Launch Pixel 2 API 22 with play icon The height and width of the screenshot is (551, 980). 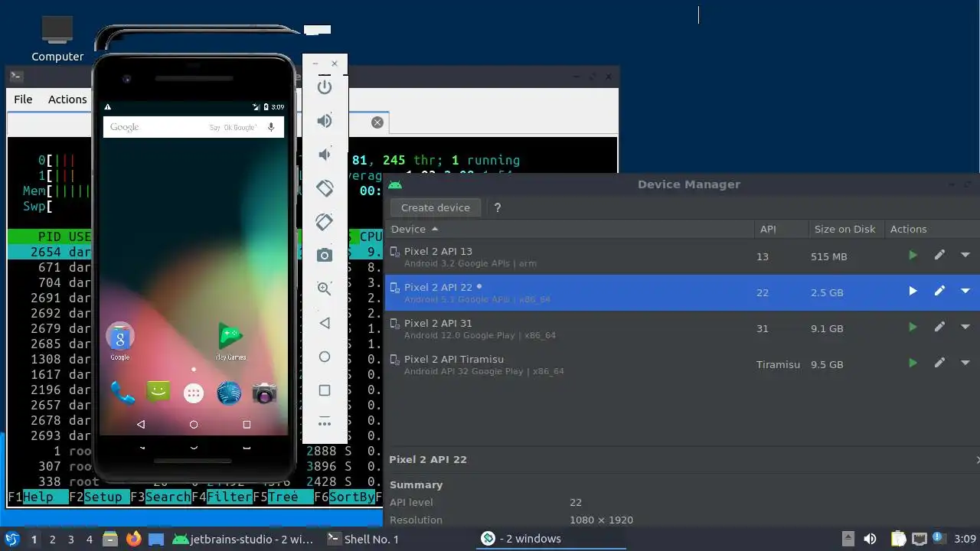pos(913,291)
